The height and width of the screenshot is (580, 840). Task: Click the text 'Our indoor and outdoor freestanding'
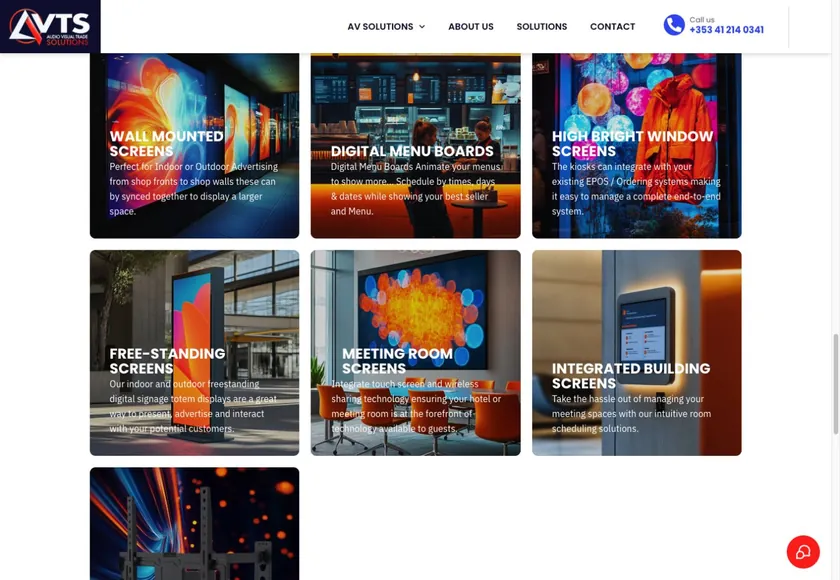pos(184,384)
